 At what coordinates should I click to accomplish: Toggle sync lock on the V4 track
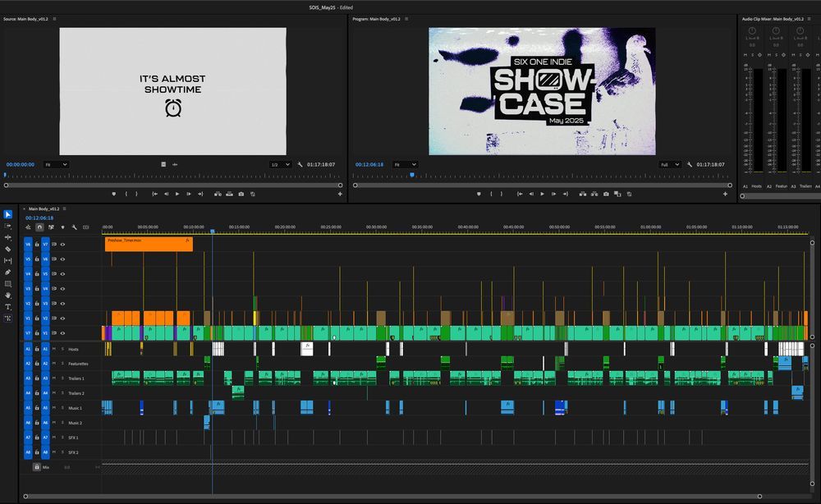pyautogui.click(x=54, y=289)
